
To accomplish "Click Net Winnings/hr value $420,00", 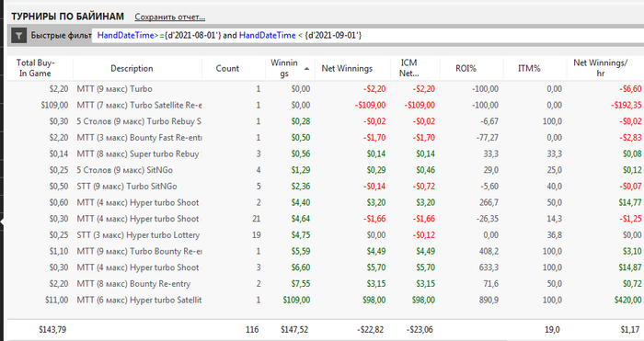I will (628, 300).
